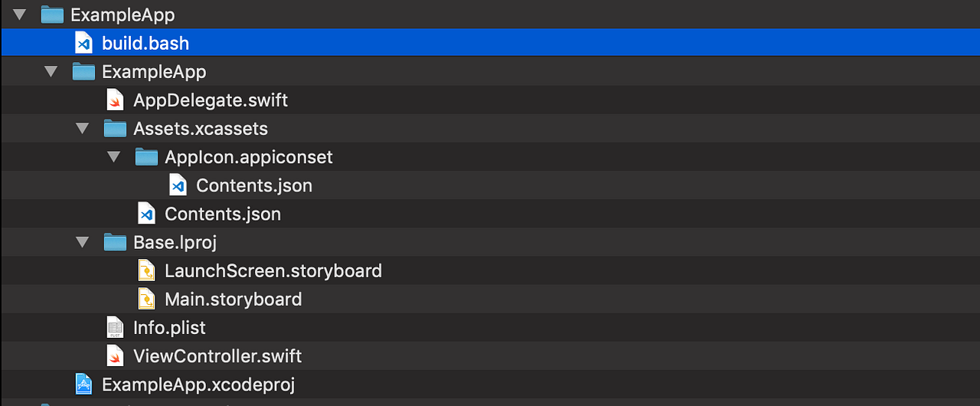980x406 pixels.
Task: Click the ExampleApp.xcodeproj project icon
Action: pyautogui.click(x=83, y=384)
